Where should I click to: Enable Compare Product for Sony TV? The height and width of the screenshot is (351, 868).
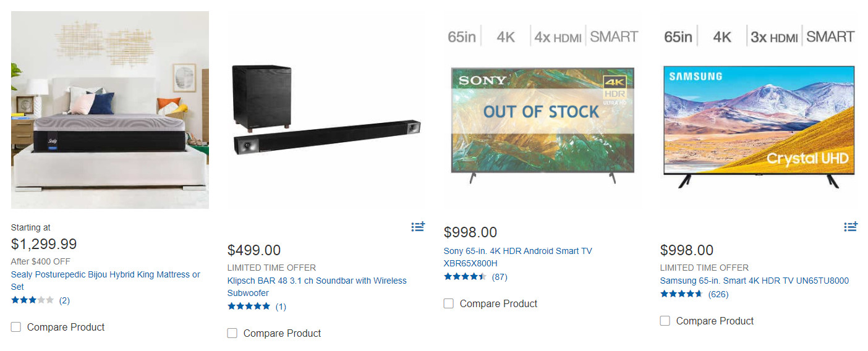tap(449, 303)
